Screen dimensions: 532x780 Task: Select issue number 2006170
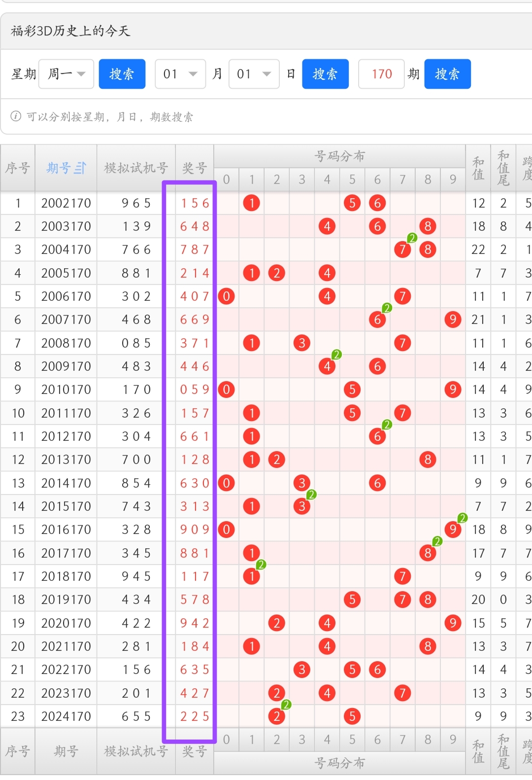coord(66,296)
